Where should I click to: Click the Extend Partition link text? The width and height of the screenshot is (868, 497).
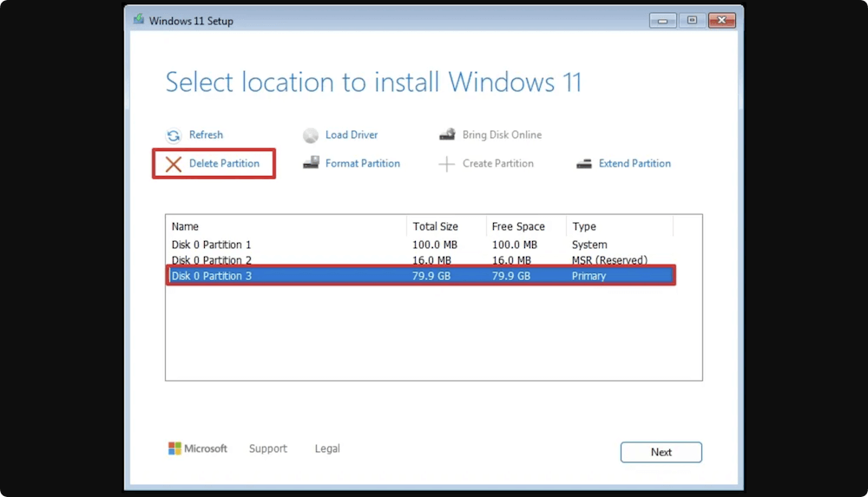point(635,163)
